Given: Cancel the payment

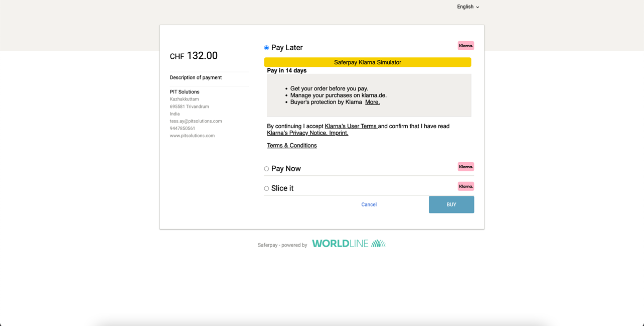Looking at the screenshot, I should (x=369, y=204).
